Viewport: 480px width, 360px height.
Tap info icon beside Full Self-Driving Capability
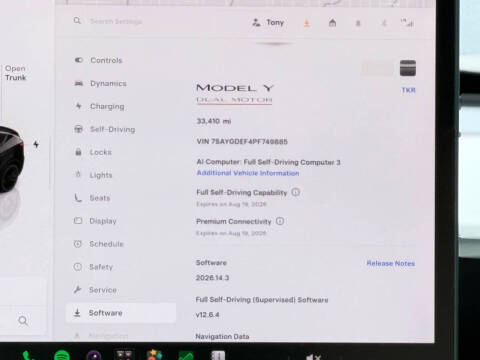(296, 192)
